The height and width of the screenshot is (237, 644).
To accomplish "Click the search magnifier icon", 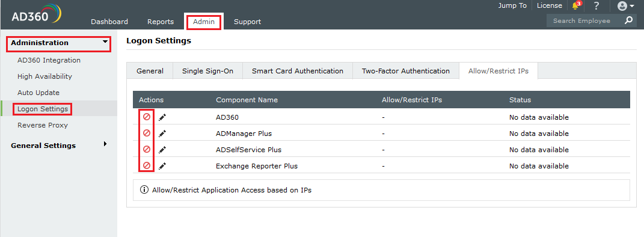I will pos(628,20).
